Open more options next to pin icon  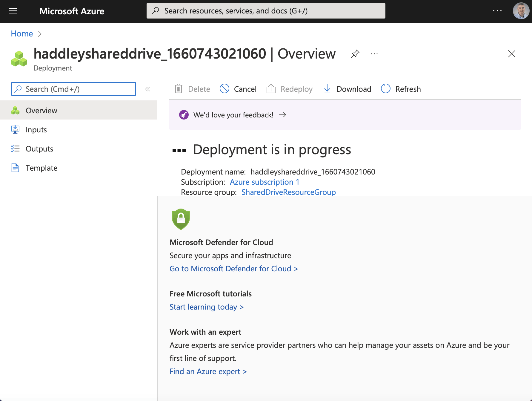[x=374, y=54]
